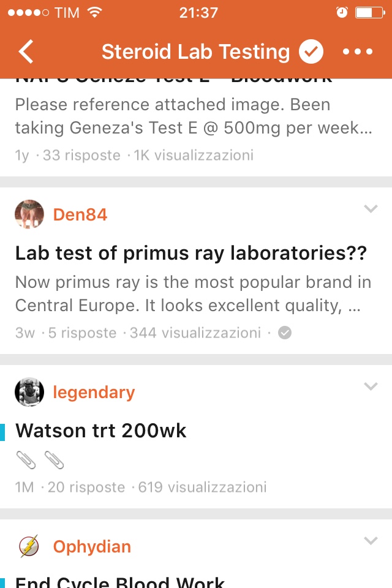This screenshot has width=392, height=588.
Task: Tap the gray check icon after 344 visualizzazioni
Action: pyautogui.click(x=285, y=333)
